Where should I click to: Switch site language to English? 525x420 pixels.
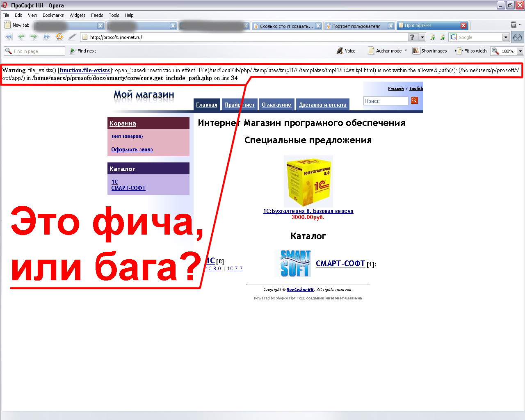(x=416, y=88)
